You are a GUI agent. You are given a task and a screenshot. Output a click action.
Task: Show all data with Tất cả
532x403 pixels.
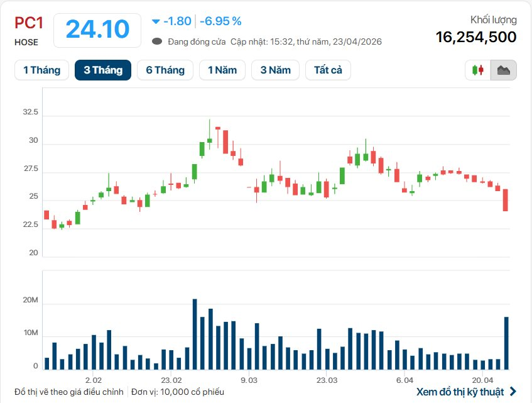[x=328, y=70]
